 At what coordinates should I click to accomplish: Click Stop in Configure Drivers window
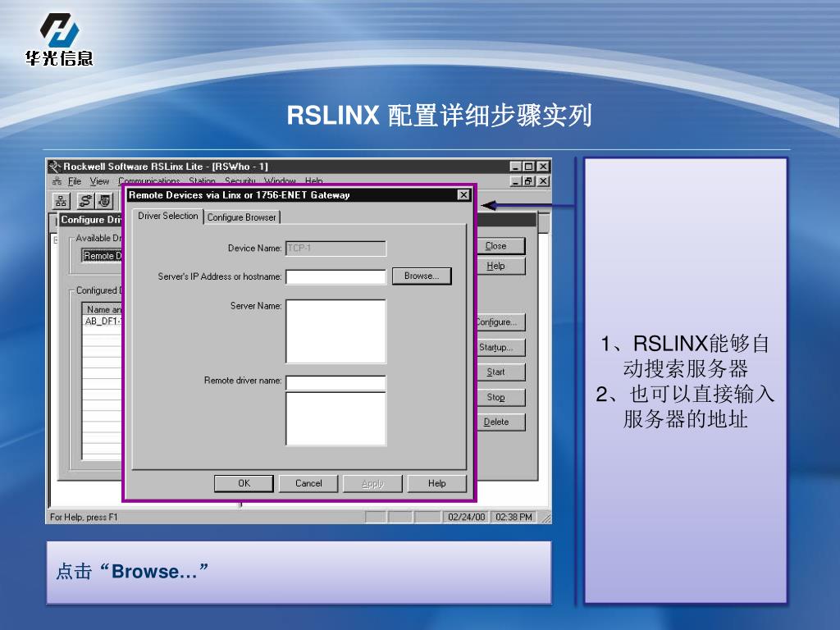500,397
